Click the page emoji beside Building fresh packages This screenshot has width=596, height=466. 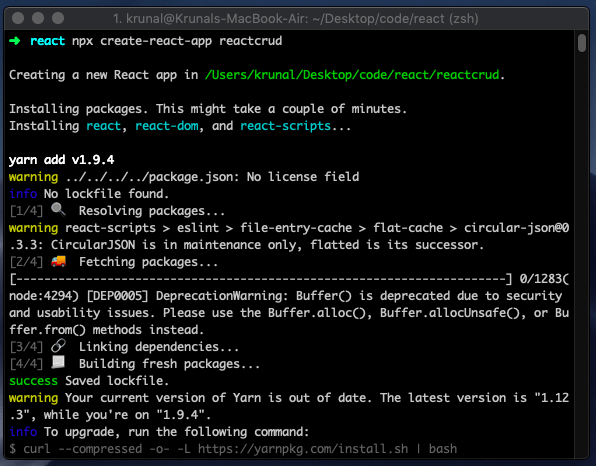point(58,362)
